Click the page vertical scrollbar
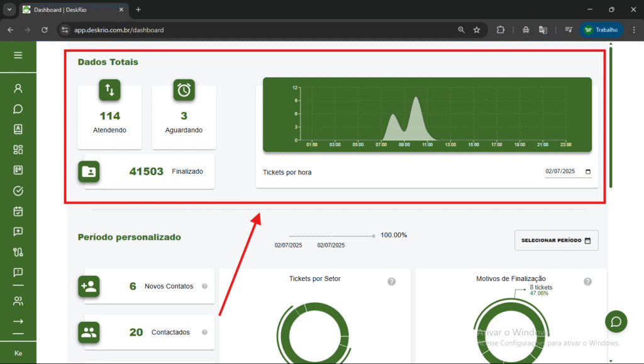 point(611,117)
